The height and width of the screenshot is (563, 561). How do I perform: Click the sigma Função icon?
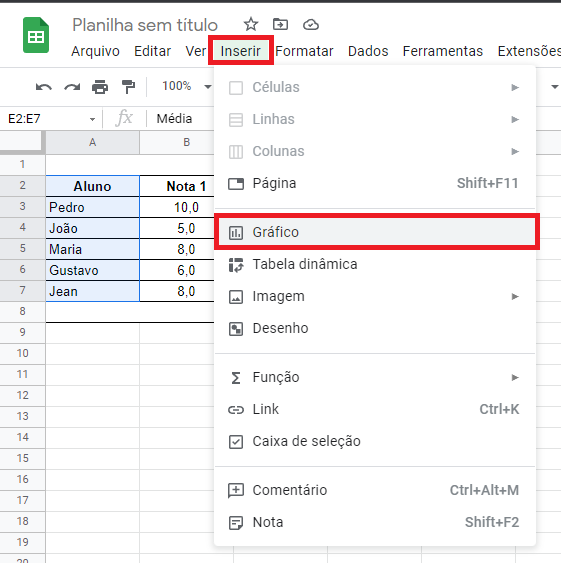pos(236,378)
